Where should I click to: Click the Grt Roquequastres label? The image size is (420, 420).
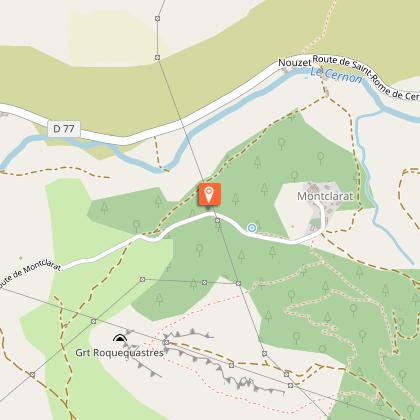click(x=119, y=353)
